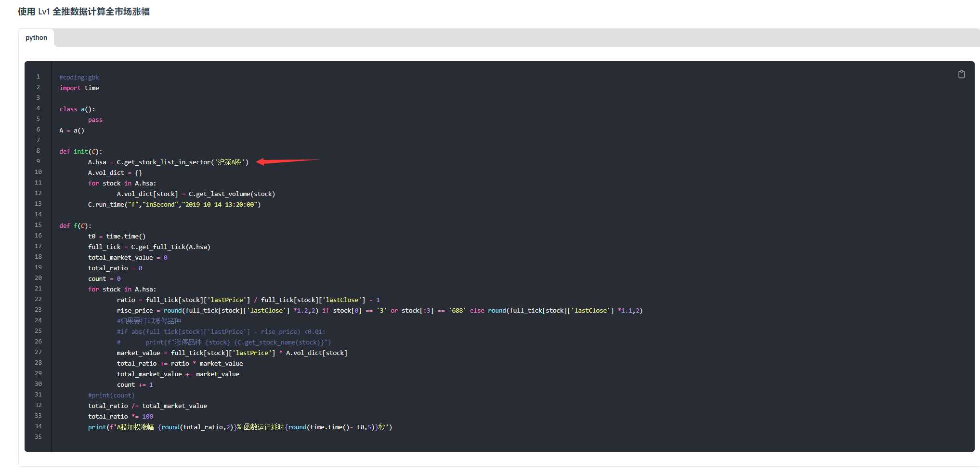Click the 'def f(C):' line
Image resolution: width=980 pixels, height=475 pixels.
(x=75, y=225)
